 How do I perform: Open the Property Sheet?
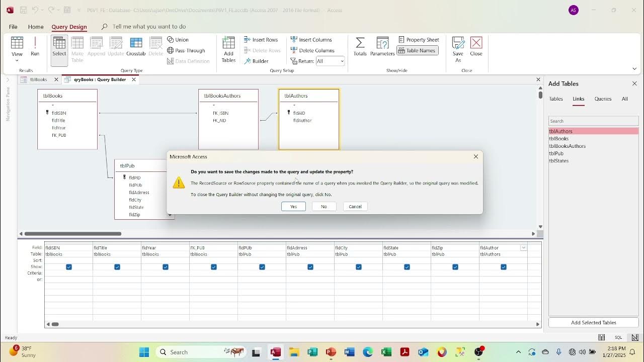click(x=419, y=40)
